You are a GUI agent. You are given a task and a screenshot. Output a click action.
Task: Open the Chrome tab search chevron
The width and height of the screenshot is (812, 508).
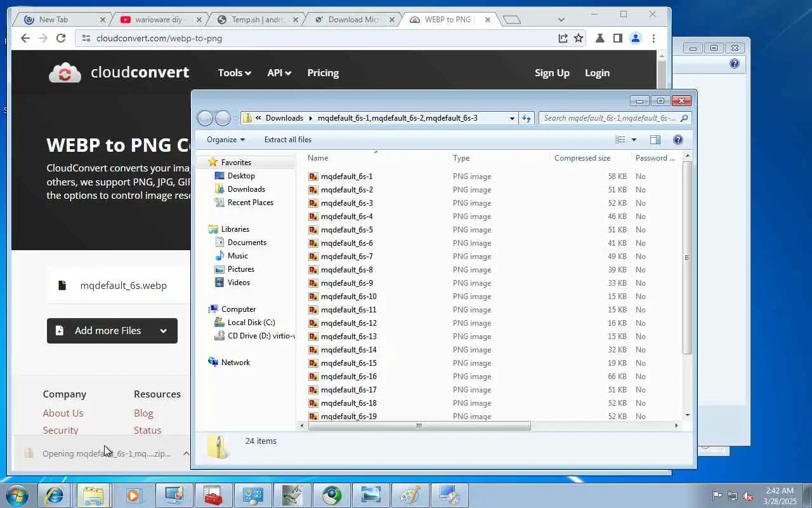pyautogui.click(x=561, y=20)
